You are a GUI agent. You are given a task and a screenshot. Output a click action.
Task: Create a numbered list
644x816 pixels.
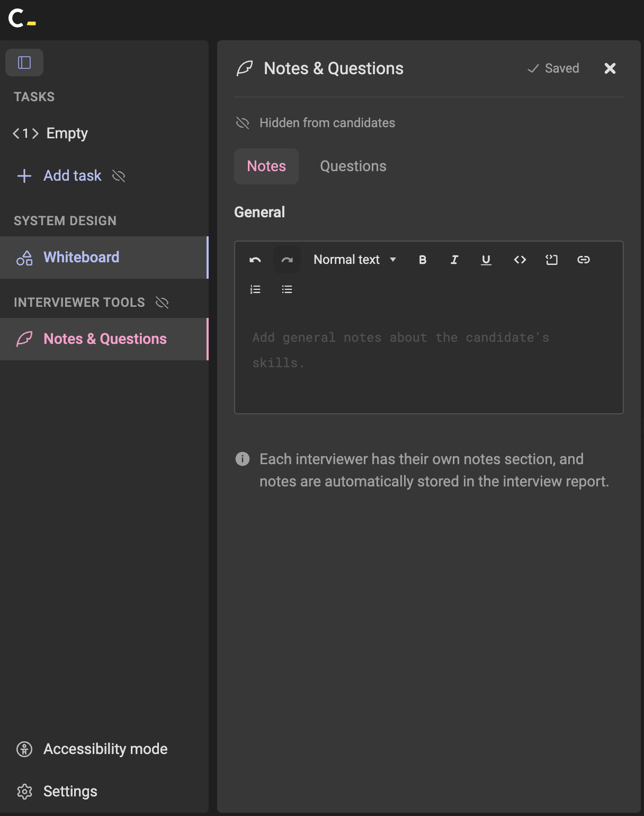point(255,289)
